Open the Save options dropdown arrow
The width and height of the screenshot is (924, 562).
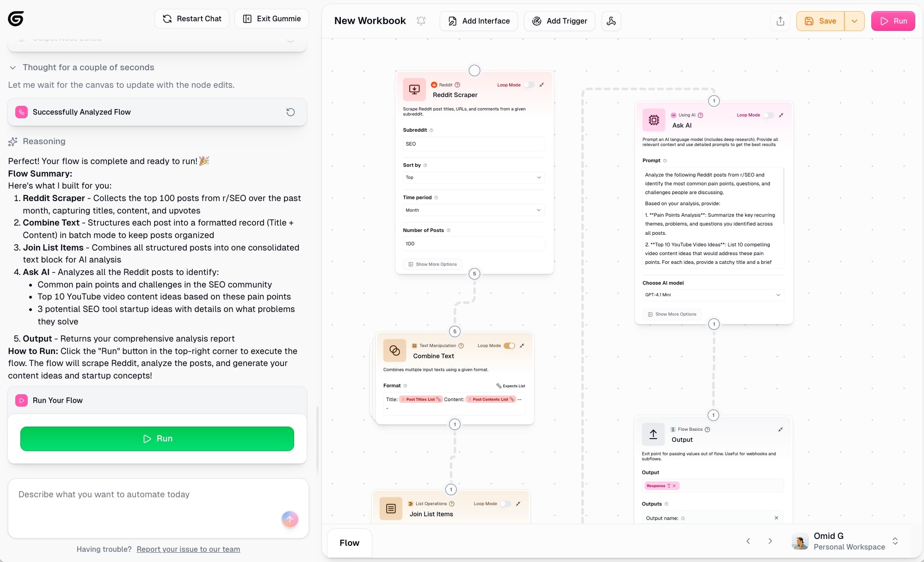855,21
